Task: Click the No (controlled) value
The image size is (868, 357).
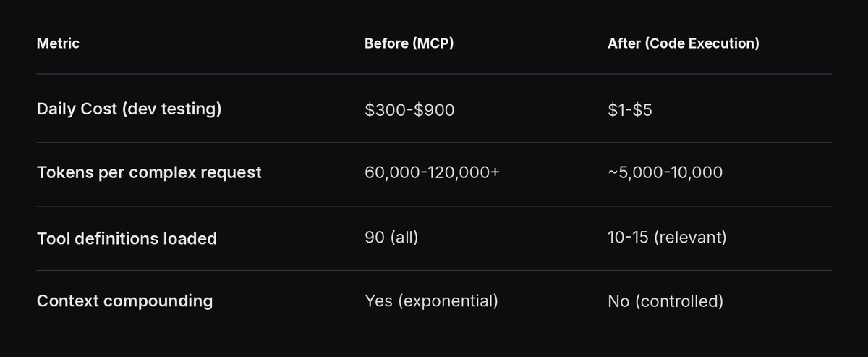Action: [x=665, y=301]
